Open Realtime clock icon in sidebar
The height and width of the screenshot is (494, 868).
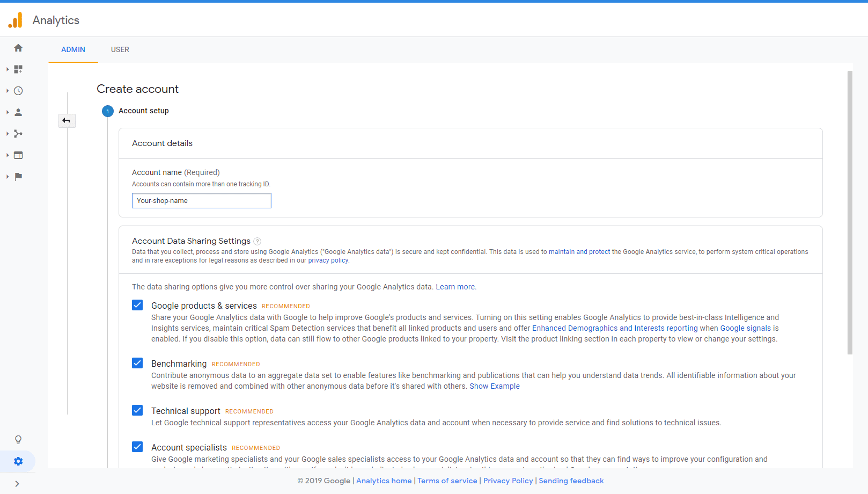click(18, 91)
